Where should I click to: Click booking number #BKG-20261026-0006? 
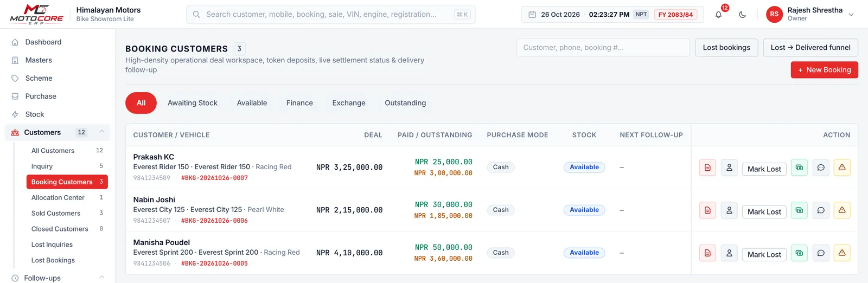coord(214,221)
